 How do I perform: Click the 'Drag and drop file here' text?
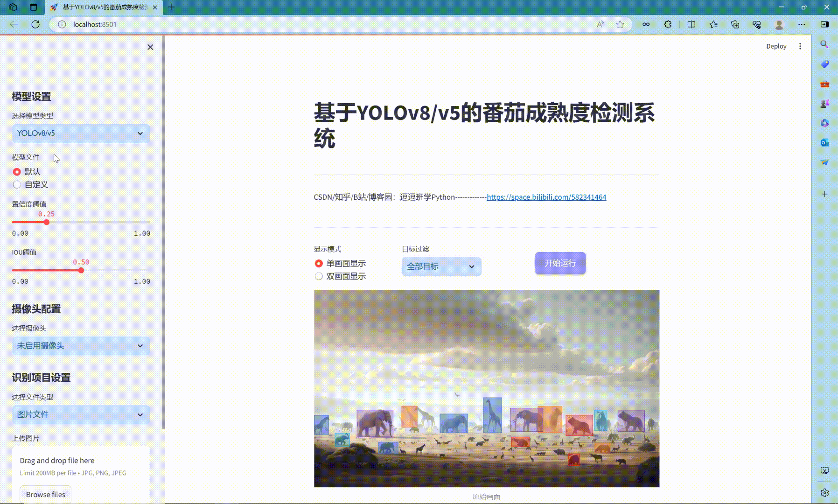(57, 461)
